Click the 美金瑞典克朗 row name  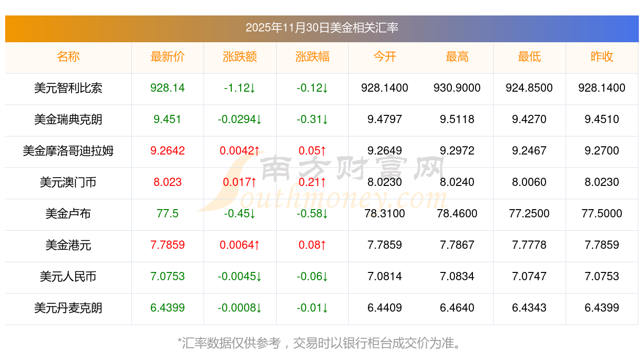click(x=69, y=119)
